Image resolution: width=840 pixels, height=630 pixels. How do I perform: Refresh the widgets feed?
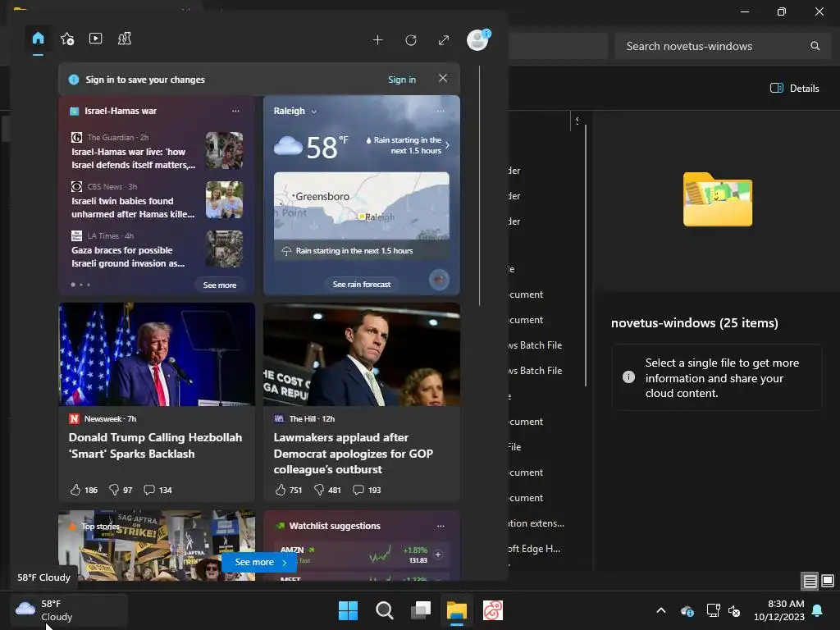[x=411, y=40]
